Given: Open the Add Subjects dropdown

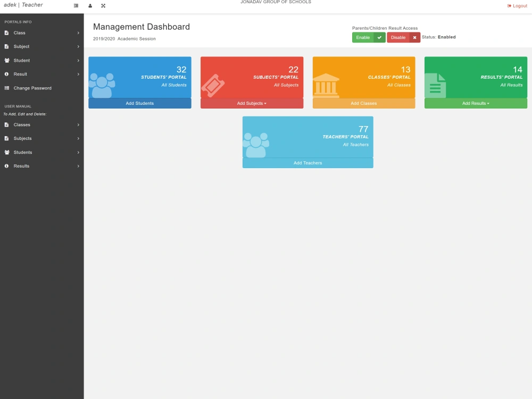Looking at the screenshot, I should [252, 103].
